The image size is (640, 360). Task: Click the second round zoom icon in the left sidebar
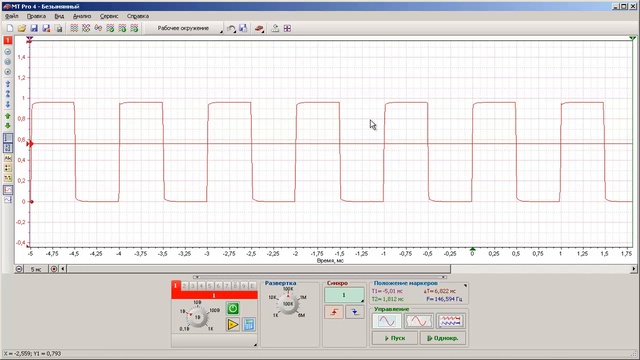click(8, 62)
